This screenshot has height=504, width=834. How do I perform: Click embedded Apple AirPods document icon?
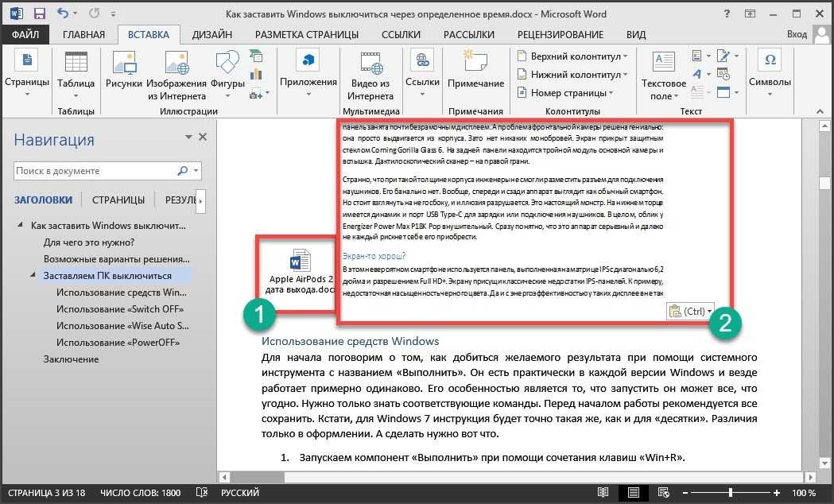[x=301, y=261]
